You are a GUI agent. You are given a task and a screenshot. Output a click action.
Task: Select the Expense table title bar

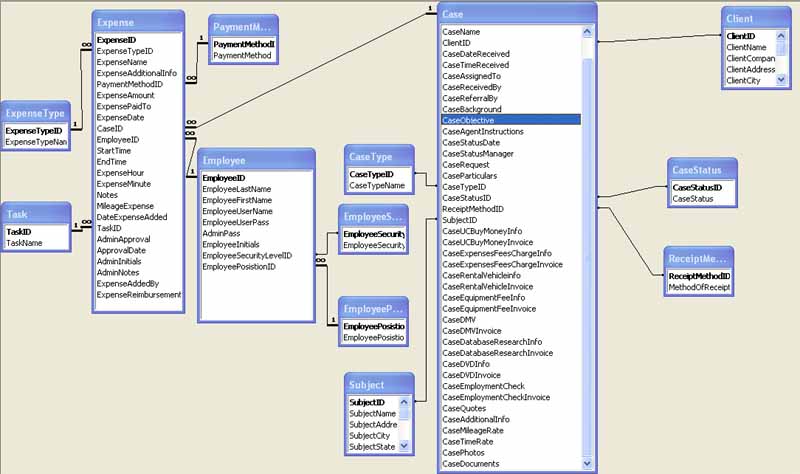(138, 22)
